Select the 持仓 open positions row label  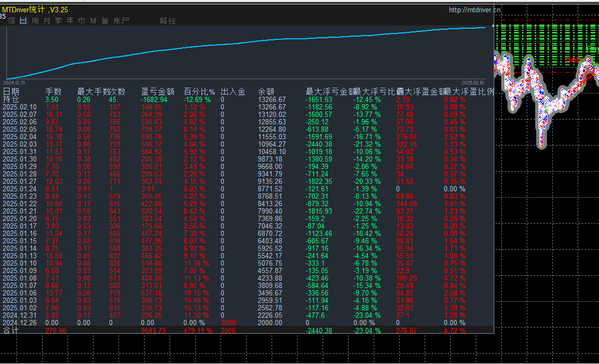click(11, 99)
